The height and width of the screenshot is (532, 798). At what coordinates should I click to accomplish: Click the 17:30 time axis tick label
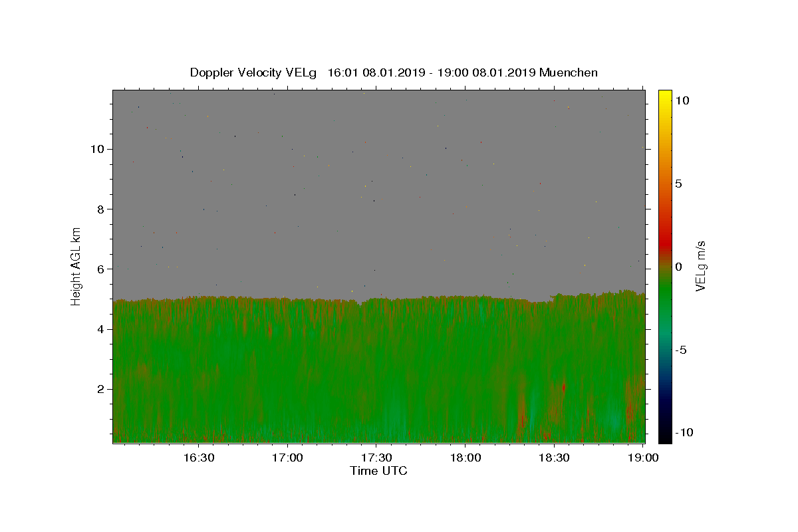pyautogui.click(x=376, y=458)
